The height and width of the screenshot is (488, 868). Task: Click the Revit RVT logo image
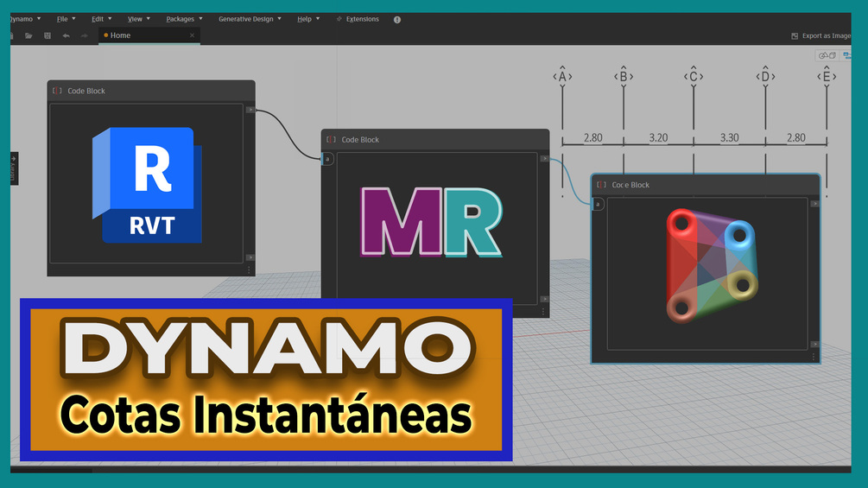point(147,185)
